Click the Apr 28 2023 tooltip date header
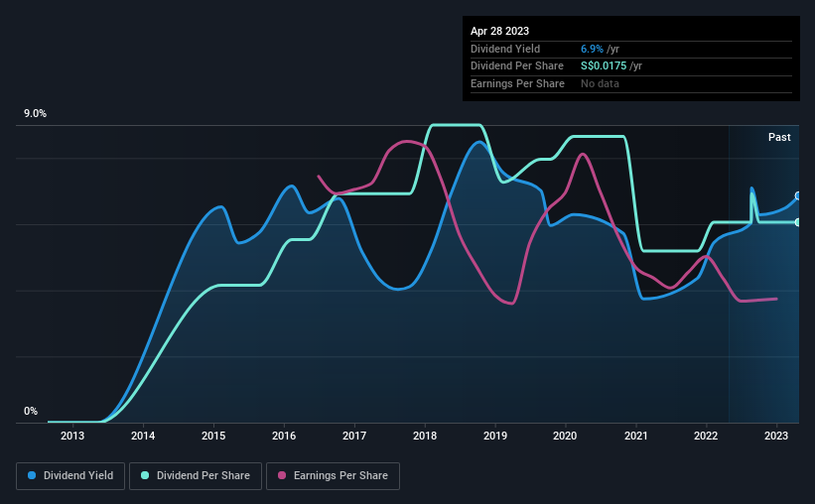This screenshot has height=504, width=815. (x=499, y=31)
